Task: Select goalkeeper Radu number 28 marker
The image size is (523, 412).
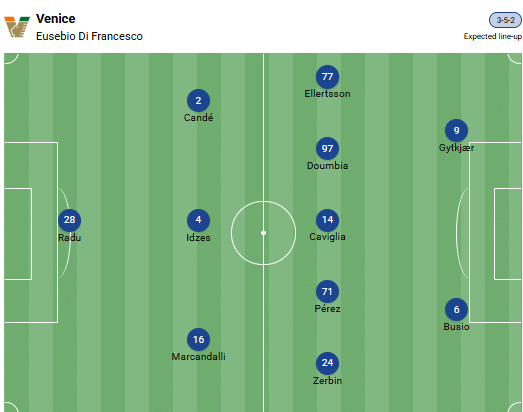Action: pos(69,220)
